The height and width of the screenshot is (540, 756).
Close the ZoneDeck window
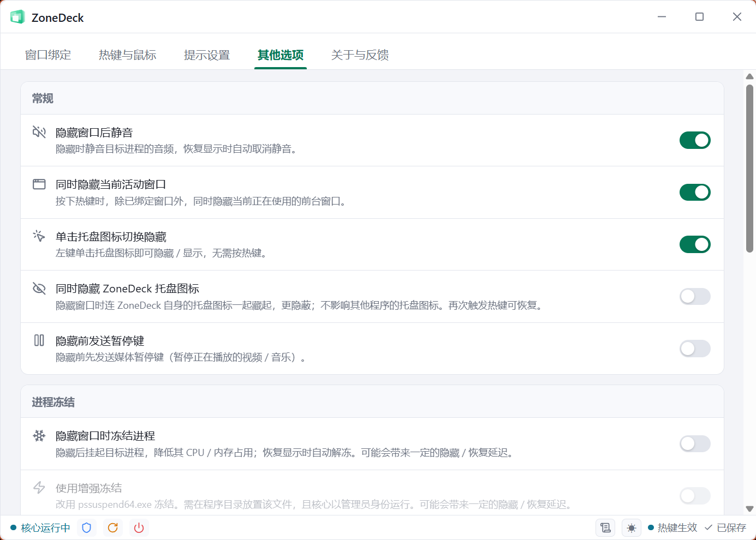click(737, 17)
